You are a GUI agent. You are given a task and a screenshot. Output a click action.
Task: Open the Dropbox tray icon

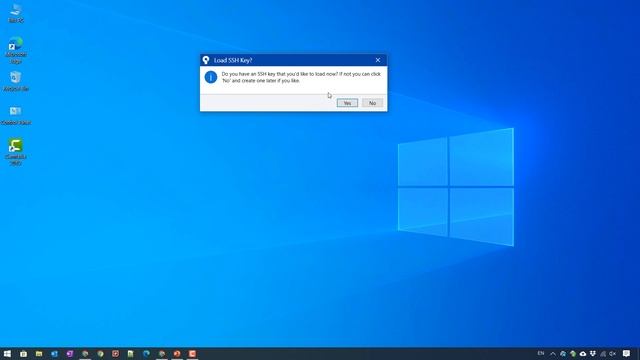coord(593,353)
